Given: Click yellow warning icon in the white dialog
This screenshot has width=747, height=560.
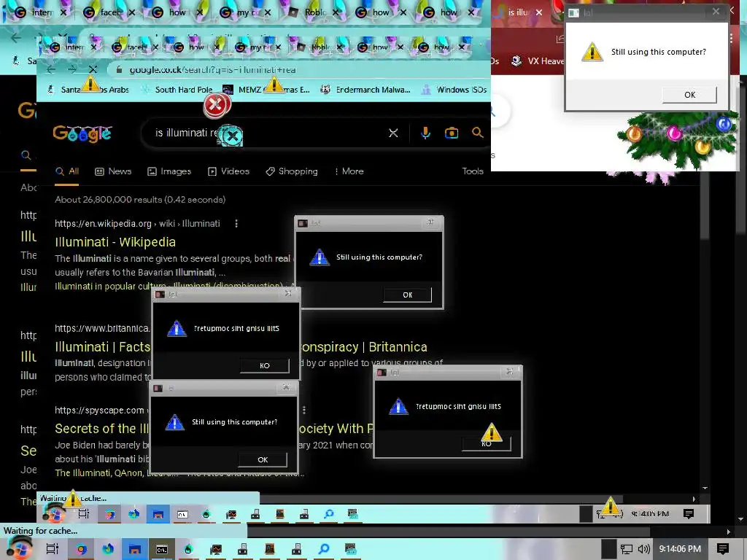Looking at the screenshot, I should coord(592,52).
